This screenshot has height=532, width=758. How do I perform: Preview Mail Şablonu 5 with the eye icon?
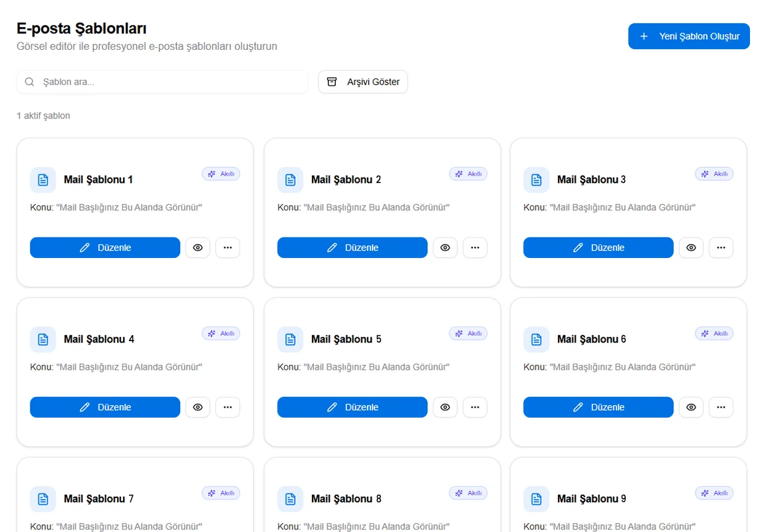tap(445, 407)
